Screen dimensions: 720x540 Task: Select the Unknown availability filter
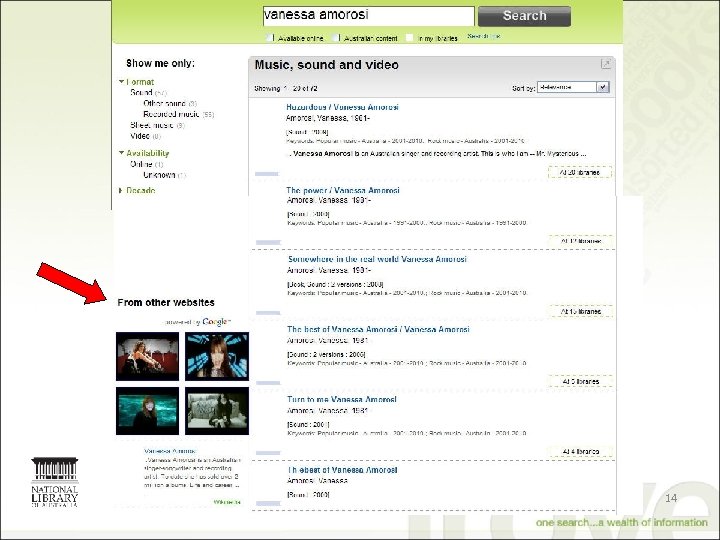point(159,175)
